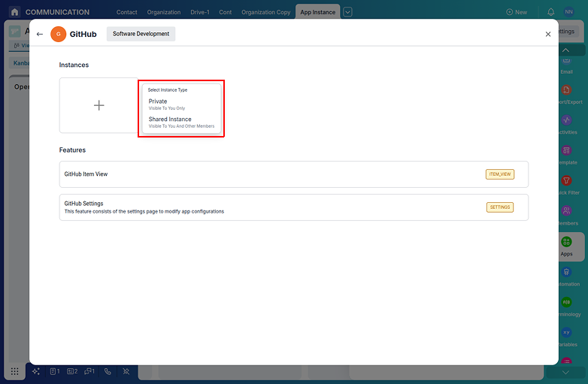Click the Instances heading
Image resolution: width=588 pixels, height=384 pixels.
74,65
